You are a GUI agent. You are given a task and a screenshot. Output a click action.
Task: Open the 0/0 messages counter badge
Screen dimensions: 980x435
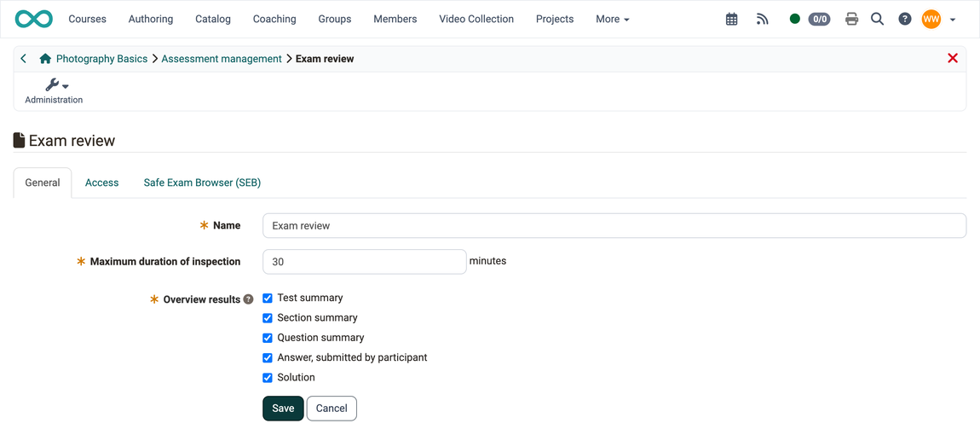(x=819, y=19)
